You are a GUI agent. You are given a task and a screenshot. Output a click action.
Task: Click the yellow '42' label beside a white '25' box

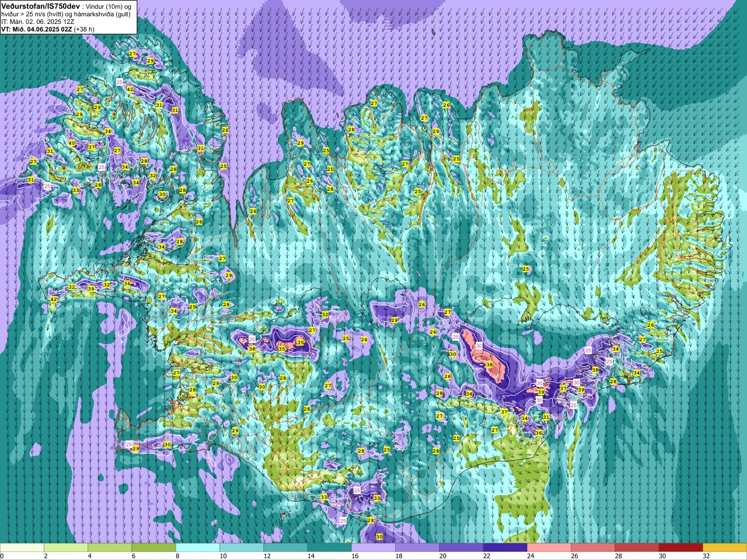[130, 89]
